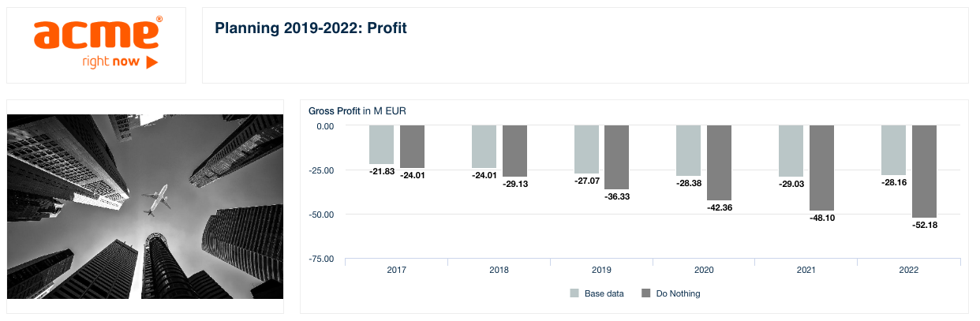Select the 2021 Base data bar
This screenshot has width=980, height=321.
[x=791, y=151]
